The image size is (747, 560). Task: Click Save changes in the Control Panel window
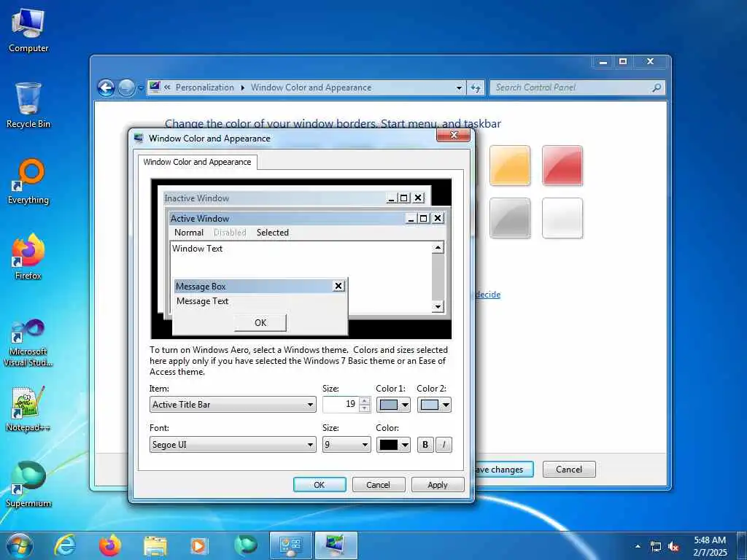coord(504,469)
